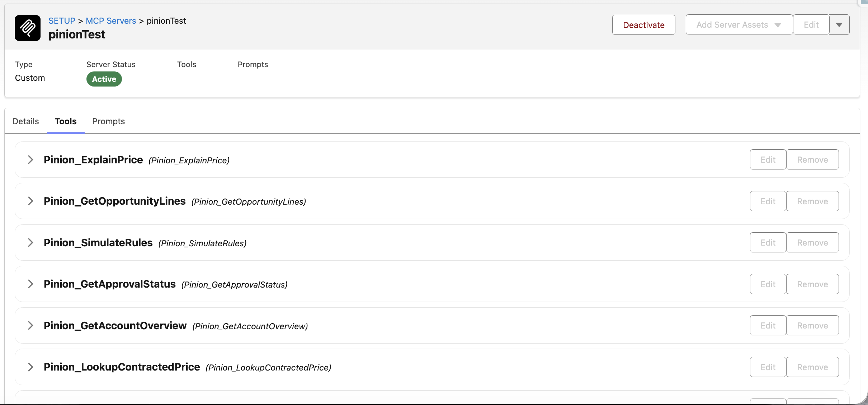This screenshot has height=405, width=868.
Task: Edit the Pinion_GetAccountOverview tool
Action: [x=768, y=325]
